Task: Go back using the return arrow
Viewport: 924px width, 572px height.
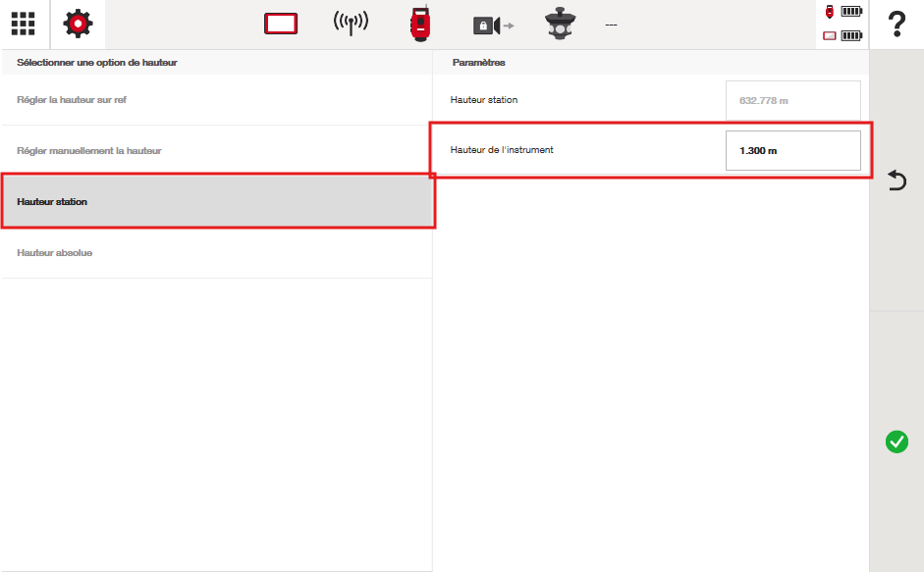Action: pos(897,181)
